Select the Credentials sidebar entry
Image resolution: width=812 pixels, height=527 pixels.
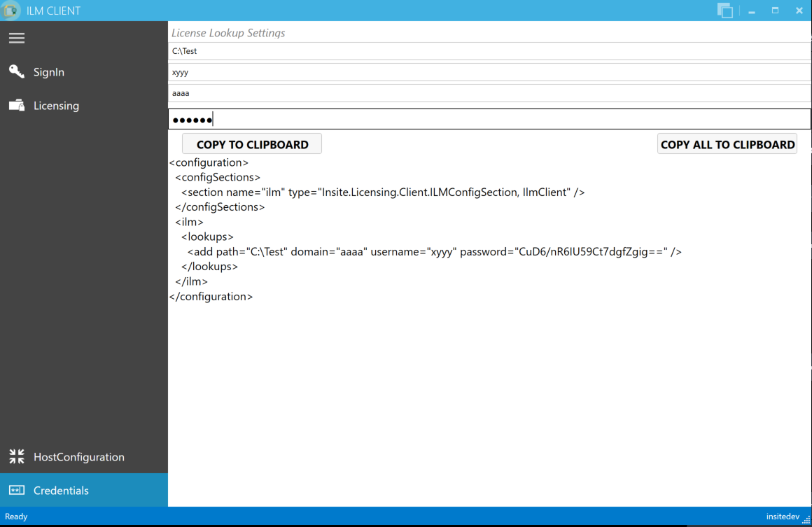pyautogui.click(x=61, y=490)
